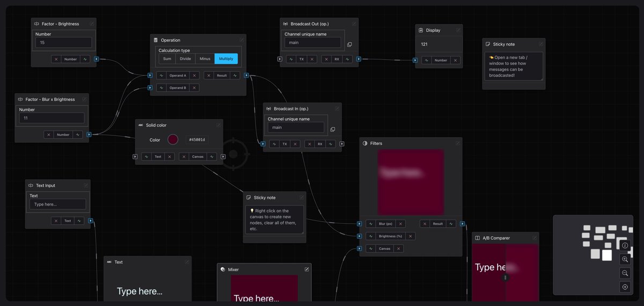Click the Factor - Brightness output port
Screen dimensions: 644x306
(97, 60)
